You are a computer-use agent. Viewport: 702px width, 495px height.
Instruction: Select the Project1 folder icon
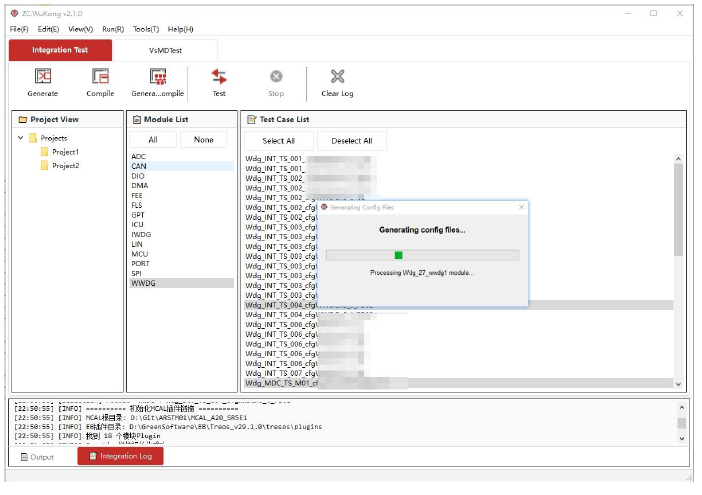[45, 152]
